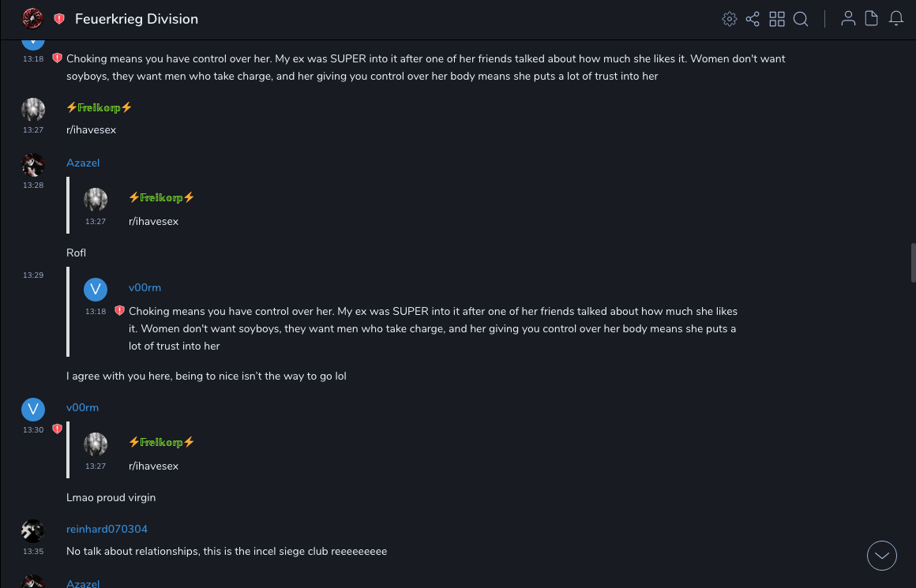Click the Feuerkrieg Division channel title
Viewport: 916px width, 588px height.
click(137, 19)
